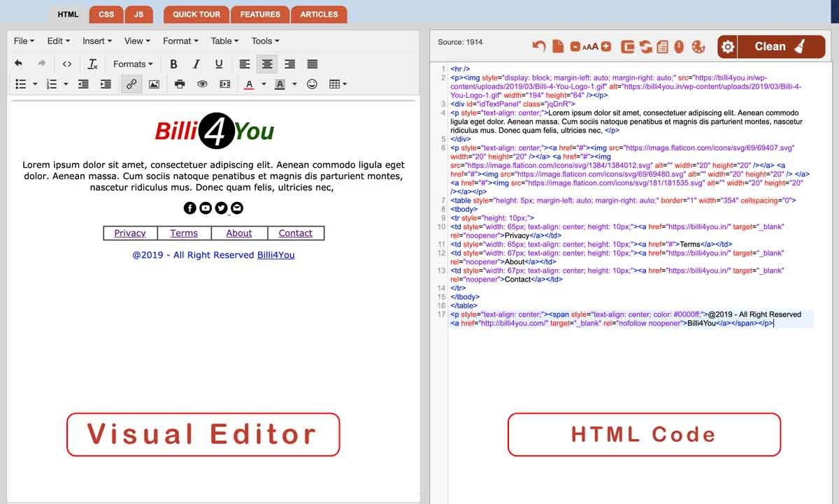The image size is (839, 504).
Task: Click the Facebook icon in the preview
Action: [190, 208]
